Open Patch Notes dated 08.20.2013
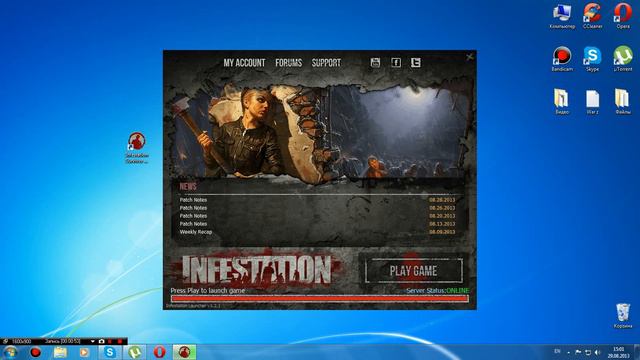Image resolution: width=640 pixels, height=360 pixels. point(317,216)
